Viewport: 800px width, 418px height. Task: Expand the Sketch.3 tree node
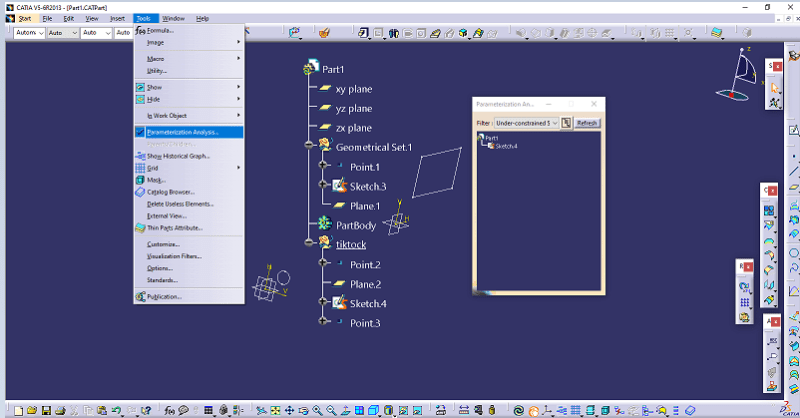tap(322, 184)
